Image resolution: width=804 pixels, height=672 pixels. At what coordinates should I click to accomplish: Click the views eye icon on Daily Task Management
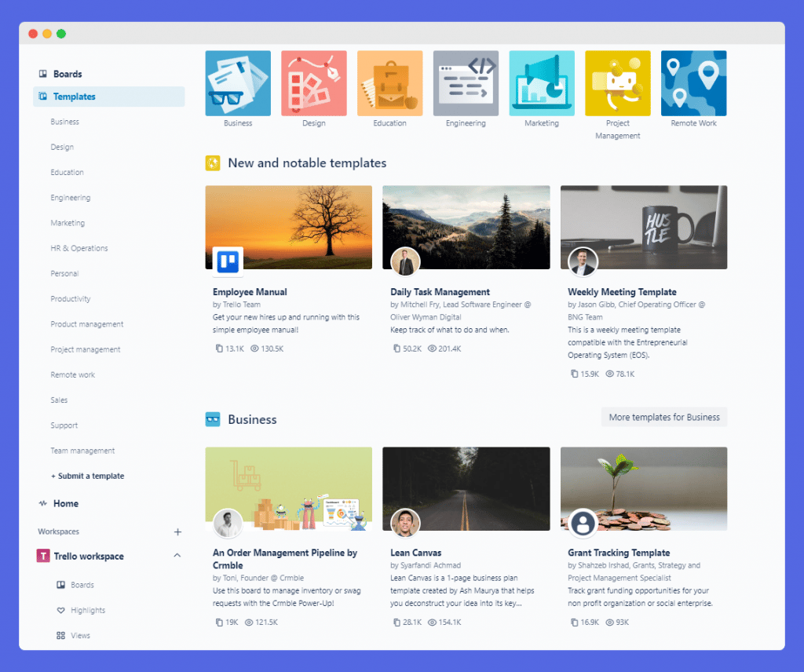tap(432, 349)
